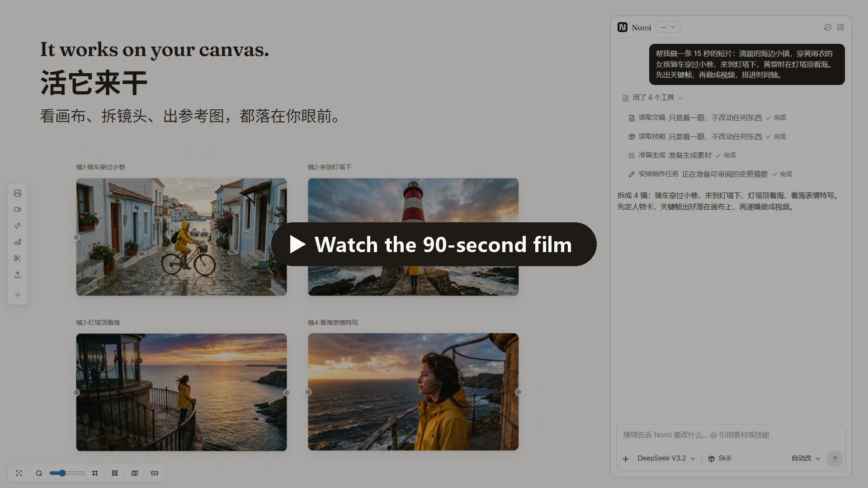Click the '读取文稿' tool row
The image size is (868, 488).
tap(708, 118)
